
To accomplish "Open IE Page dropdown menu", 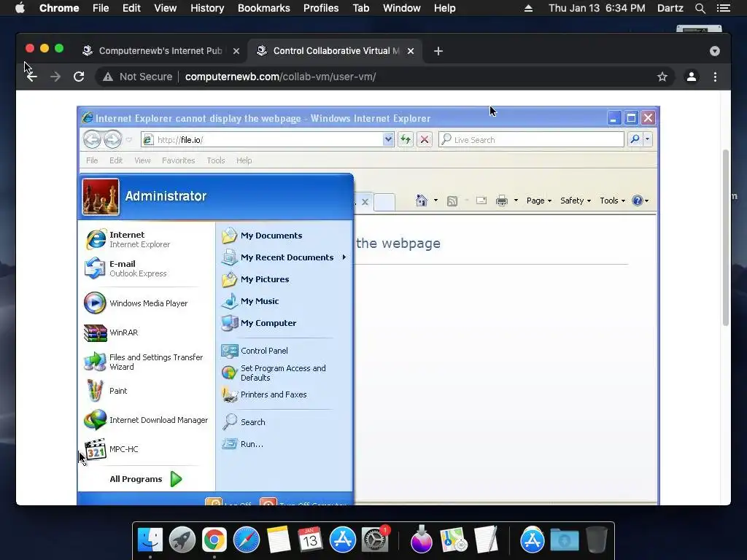I will click(x=539, y=201).
